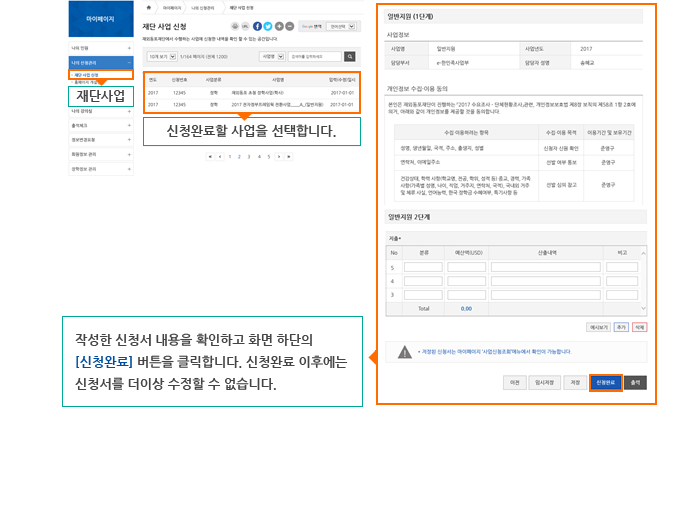Click '재단 사업 신청' in the breadcrumb
700x516 pixels.
[242, 8]
